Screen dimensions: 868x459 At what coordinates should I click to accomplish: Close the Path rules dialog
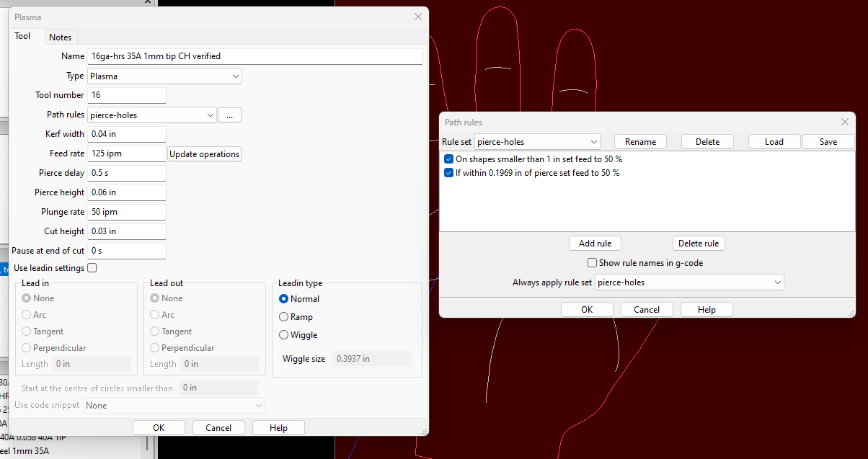coord(845,122)
